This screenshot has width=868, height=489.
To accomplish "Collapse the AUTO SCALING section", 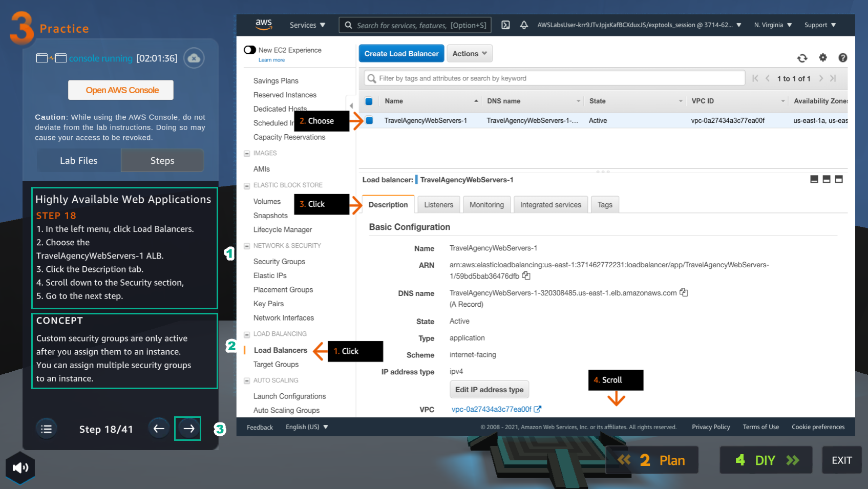I will tap(247, 381).
